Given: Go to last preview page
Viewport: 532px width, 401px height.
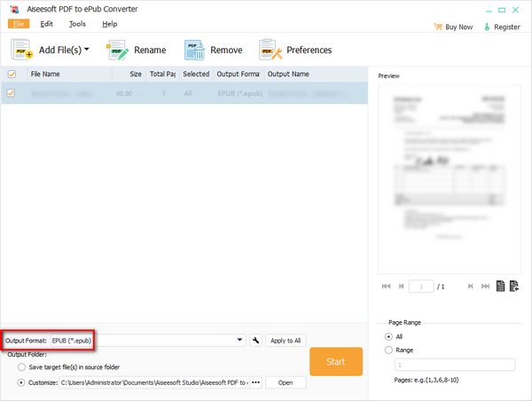Looking at the screenshot, I should click(484, 286).
